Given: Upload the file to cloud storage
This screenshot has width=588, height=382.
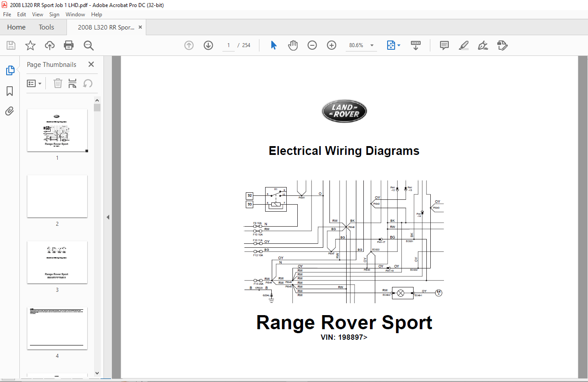Looking at the screenshot, I should 49,45.
